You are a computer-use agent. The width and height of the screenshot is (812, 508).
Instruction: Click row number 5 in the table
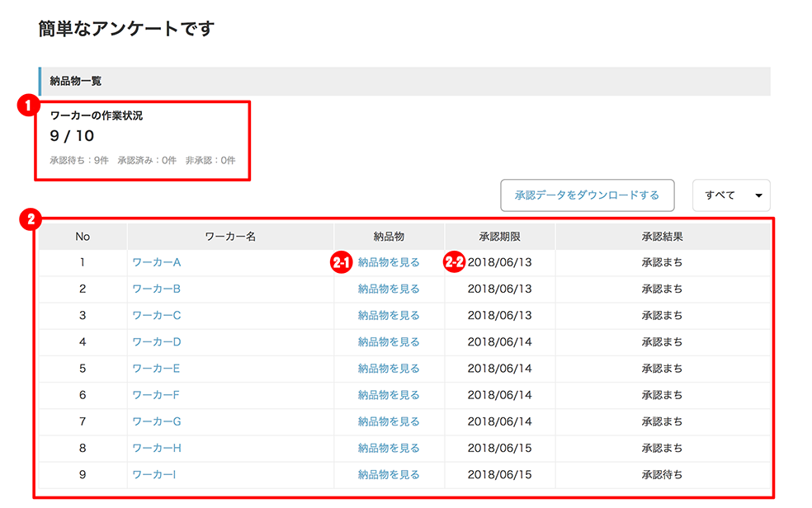83,369
